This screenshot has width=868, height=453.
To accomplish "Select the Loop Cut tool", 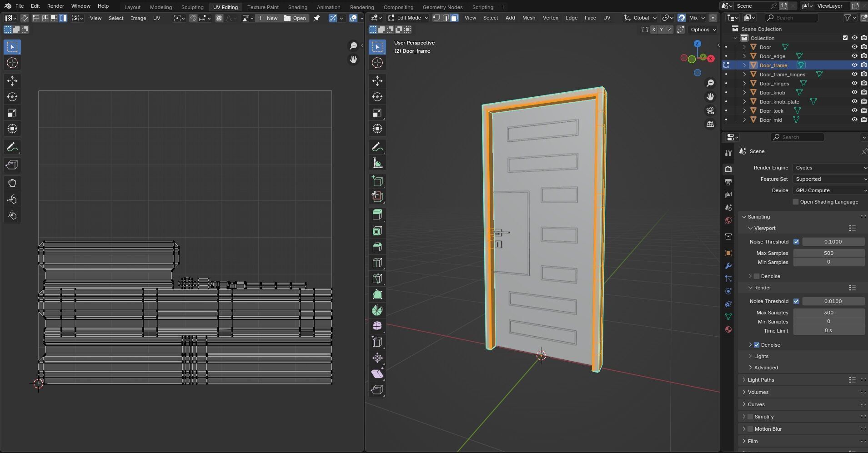I will point(377,263).
